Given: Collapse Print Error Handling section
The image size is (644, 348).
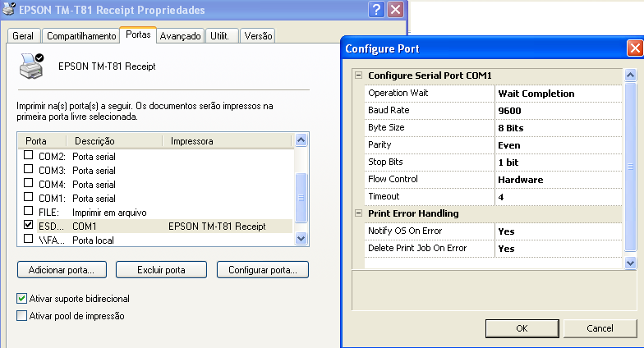Looking at the screenshot, I should pos(358,213).
